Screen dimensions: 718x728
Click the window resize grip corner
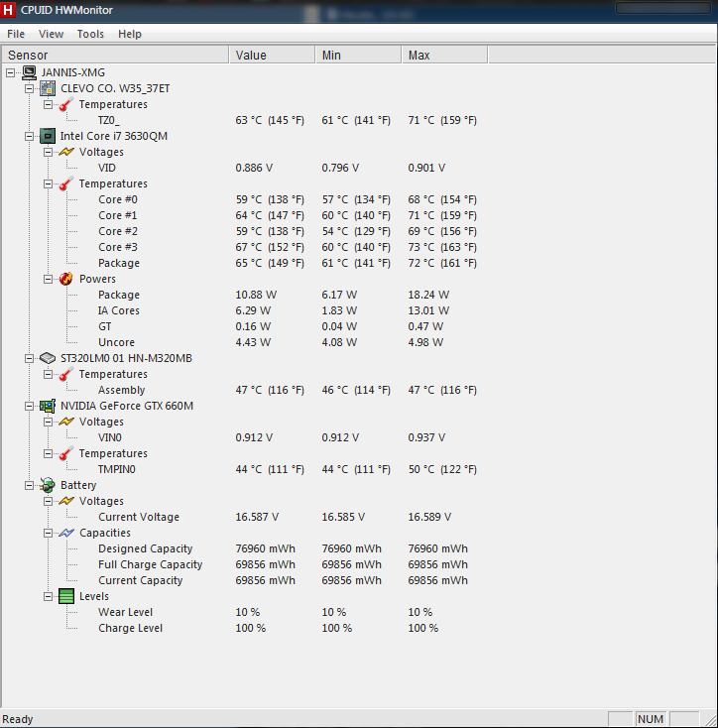(x=710, y=720)
